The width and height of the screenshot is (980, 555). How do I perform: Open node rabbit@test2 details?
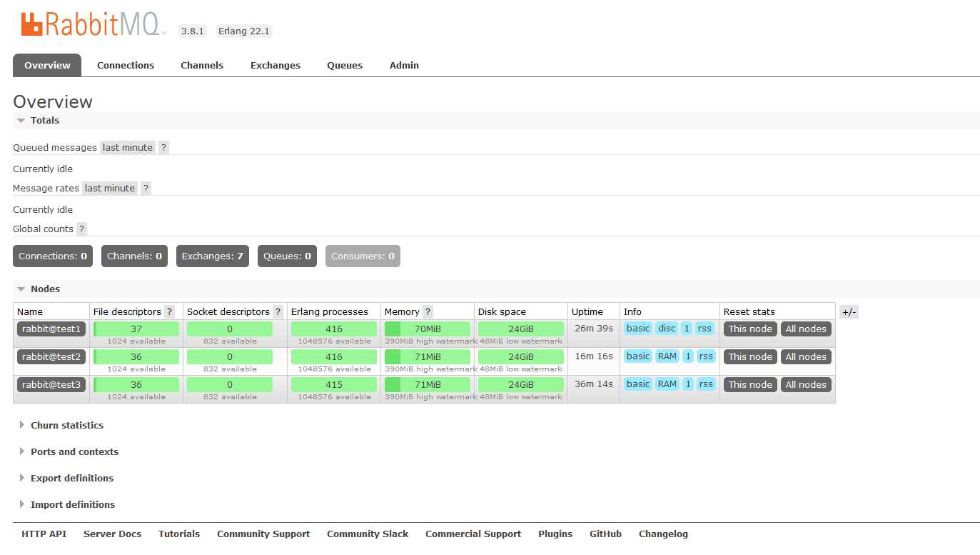[51, 357]
